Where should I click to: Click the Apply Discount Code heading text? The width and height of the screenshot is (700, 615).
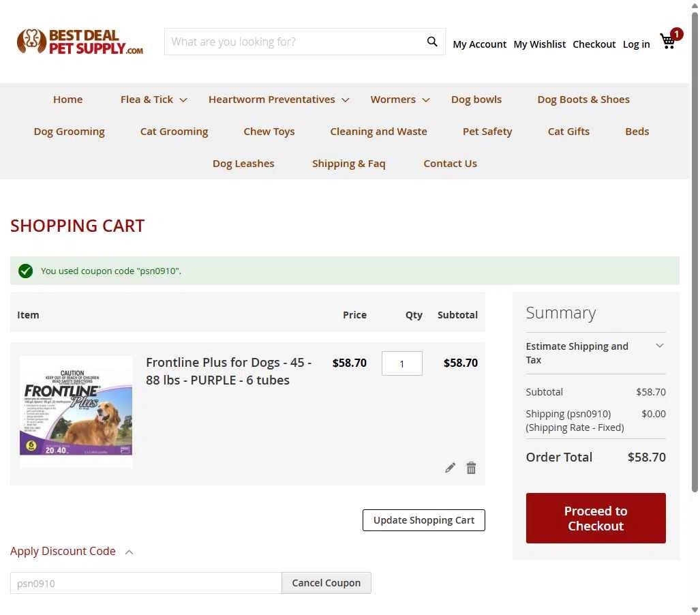[63, 551]
